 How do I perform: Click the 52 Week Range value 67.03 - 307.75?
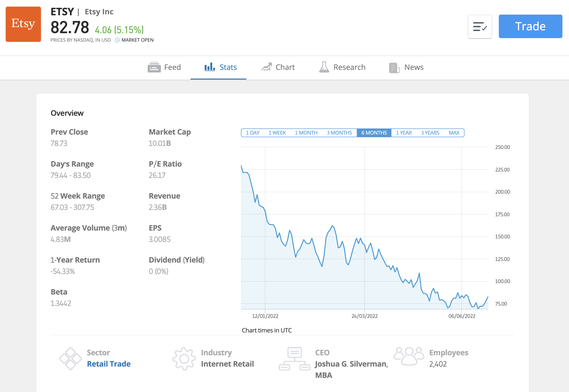point(72,207)
